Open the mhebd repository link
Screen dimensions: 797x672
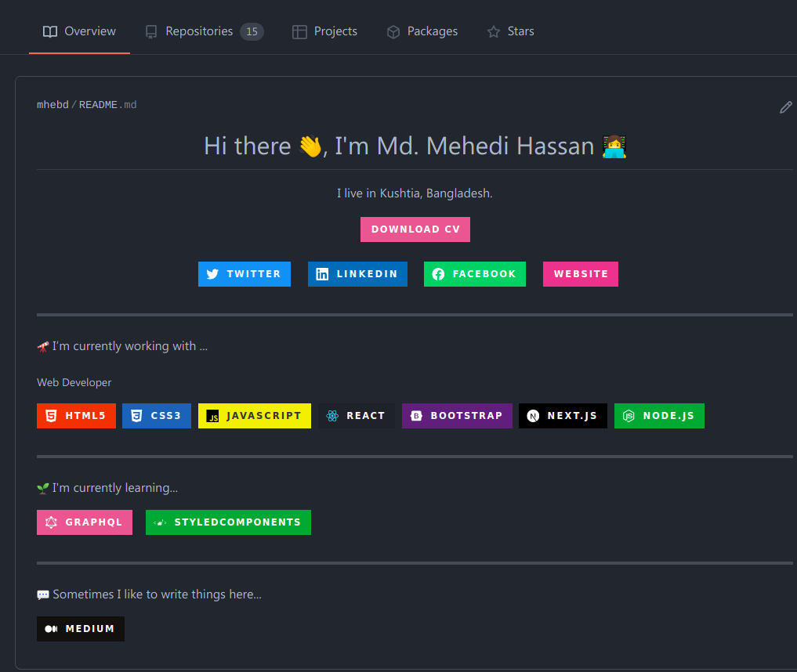point(53,105)
